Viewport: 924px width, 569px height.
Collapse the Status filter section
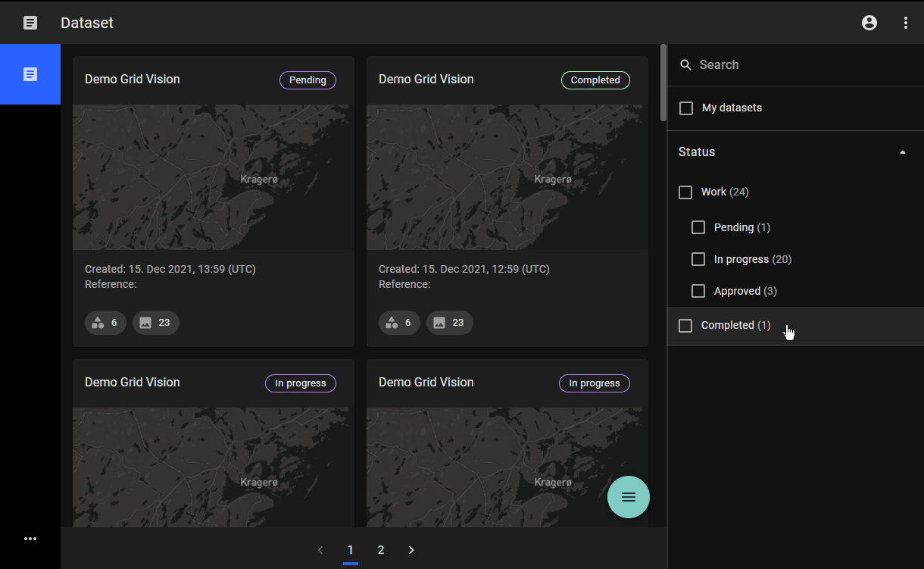click(902, 152)
